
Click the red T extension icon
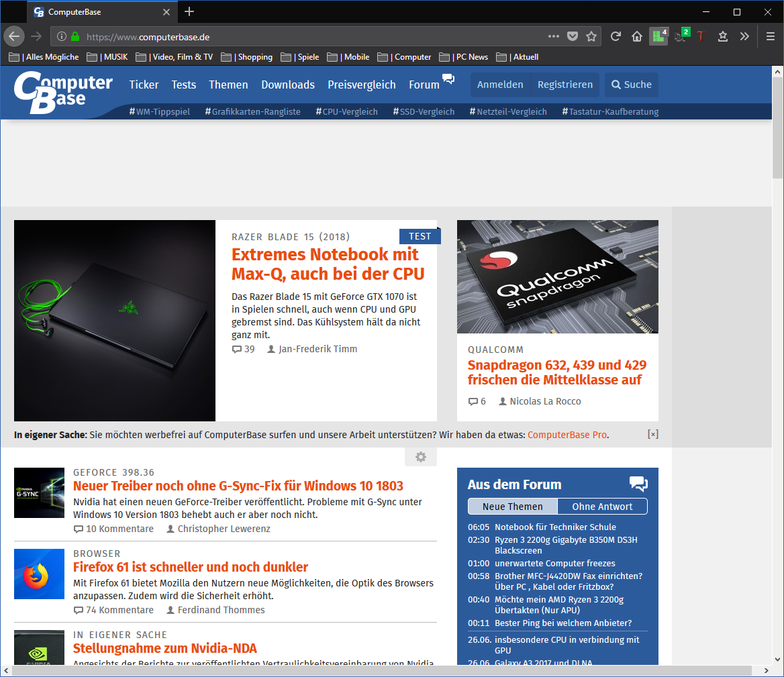[701, 36]
